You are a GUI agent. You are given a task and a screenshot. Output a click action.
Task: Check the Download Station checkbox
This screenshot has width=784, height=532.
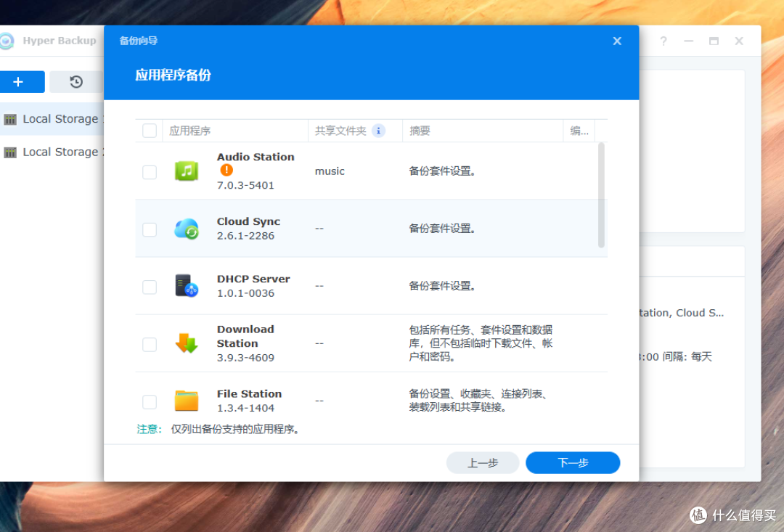[x=150, y=345]
